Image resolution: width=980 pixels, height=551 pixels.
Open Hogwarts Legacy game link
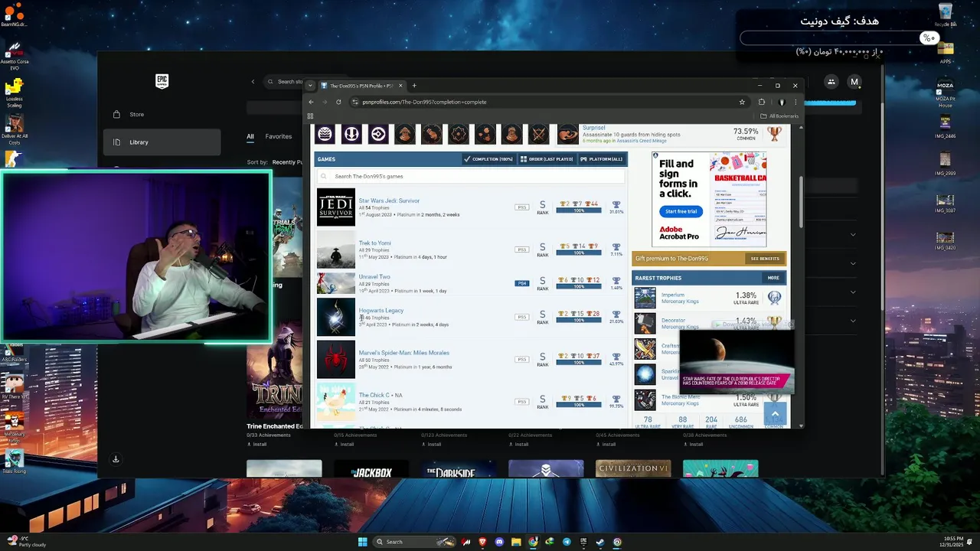(x=381, y=310)
